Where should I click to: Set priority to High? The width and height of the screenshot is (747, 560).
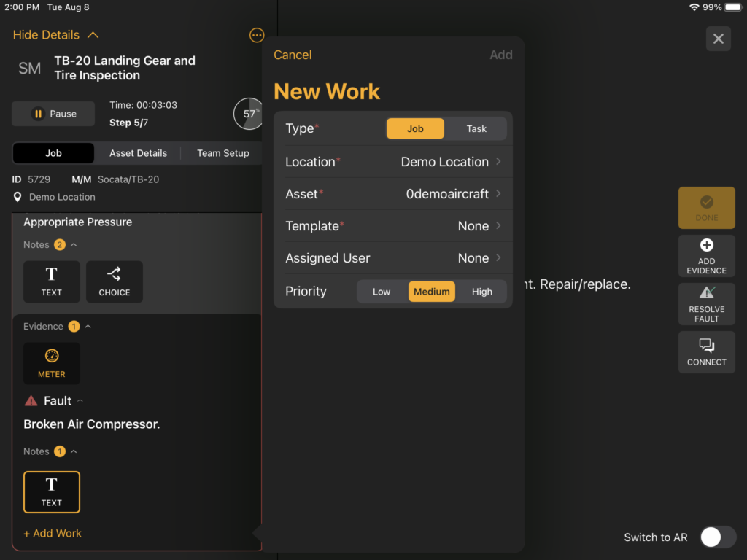point(481,292)
